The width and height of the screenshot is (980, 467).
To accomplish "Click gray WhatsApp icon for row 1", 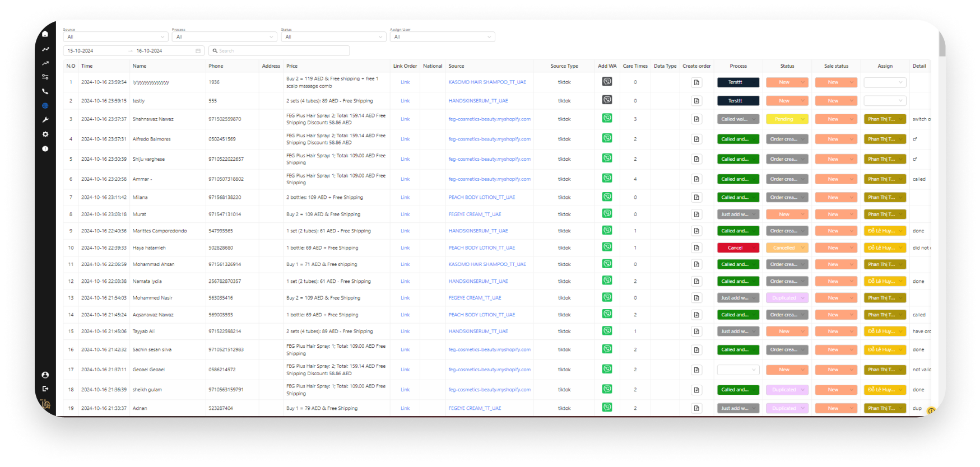I will point(607,82).
